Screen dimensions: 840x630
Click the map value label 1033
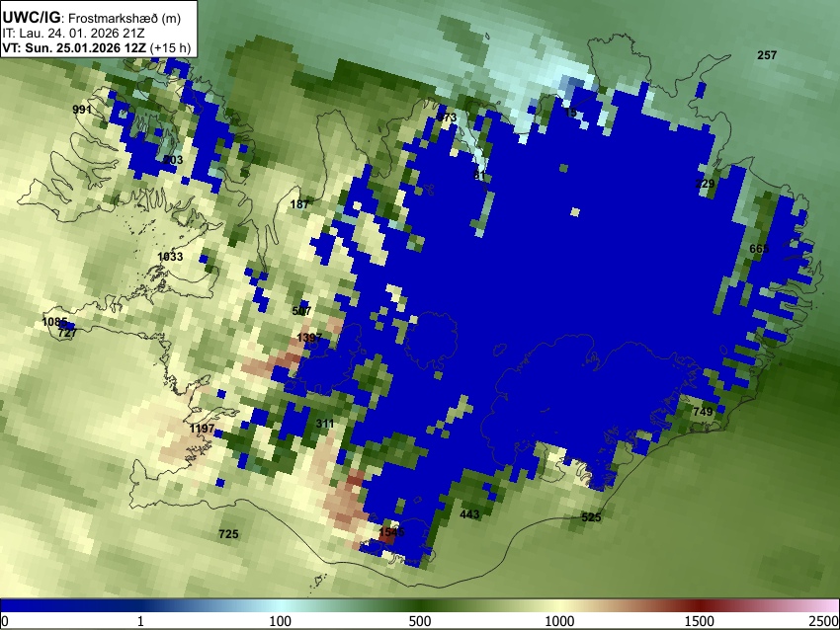click(x=170, y=257)
